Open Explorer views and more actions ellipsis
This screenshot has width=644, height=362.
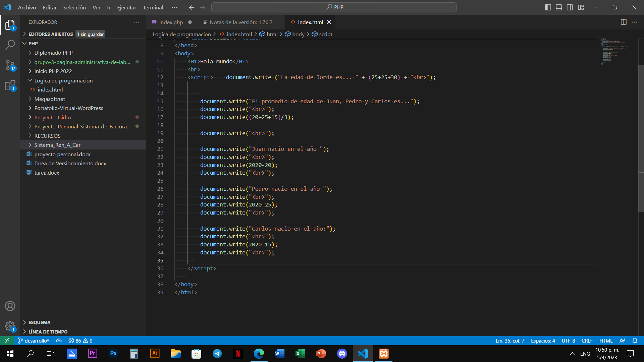coord(136,22)
